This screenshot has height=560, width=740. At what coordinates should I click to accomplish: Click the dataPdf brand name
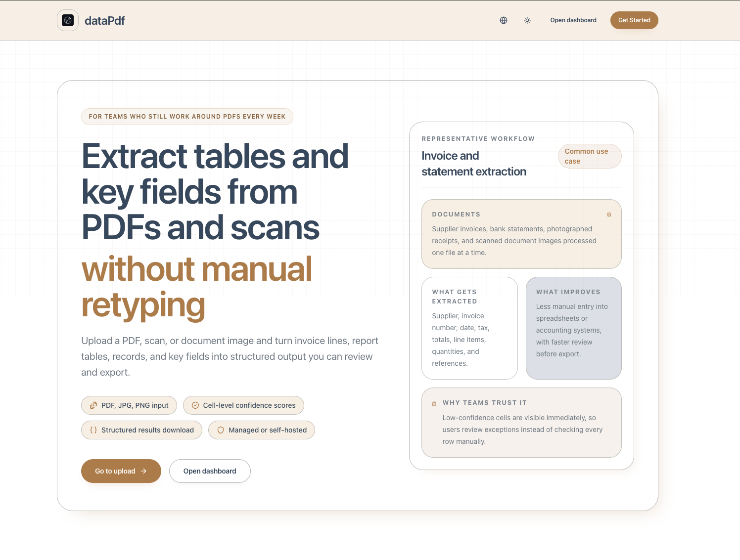pyautogui.click(x=105, y=20)
